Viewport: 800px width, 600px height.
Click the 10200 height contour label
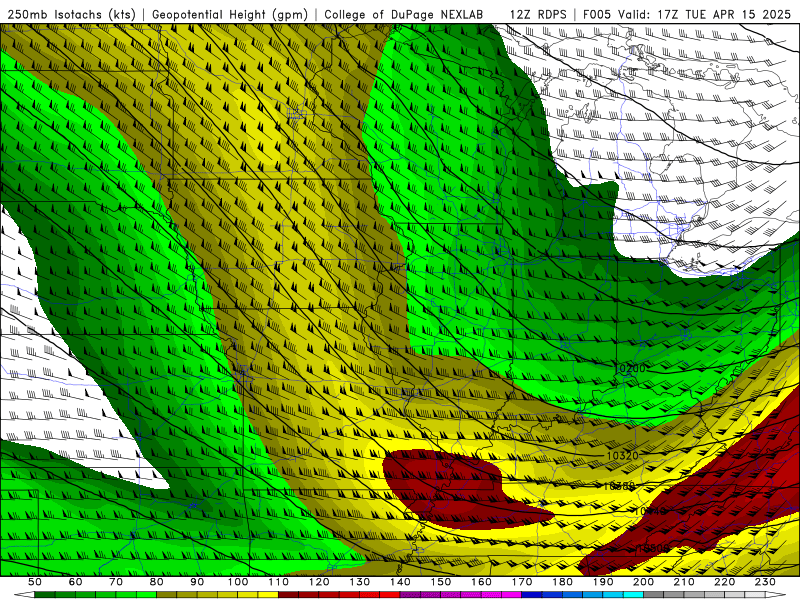[x=630, y=368]
